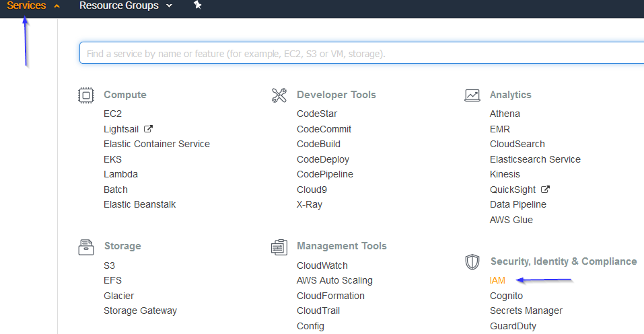The image size is (644, 334).
Task: Focus the find a service search box
Action: (361, 53)
